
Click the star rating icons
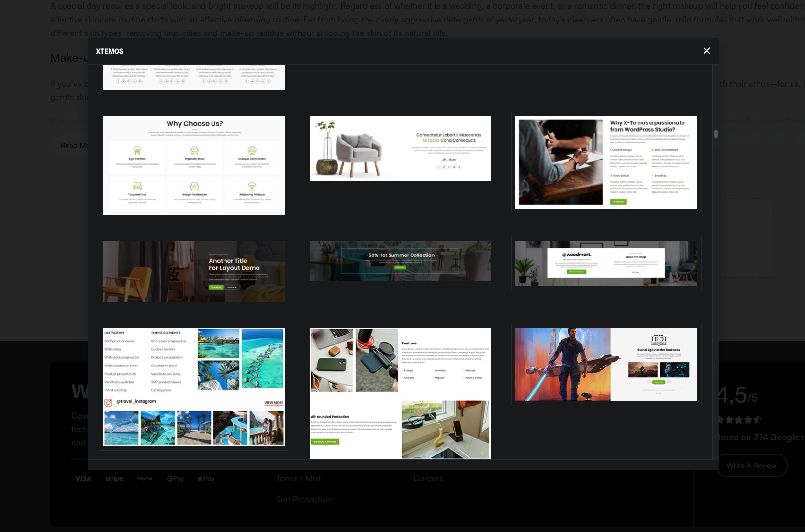(x=740, y=420)
